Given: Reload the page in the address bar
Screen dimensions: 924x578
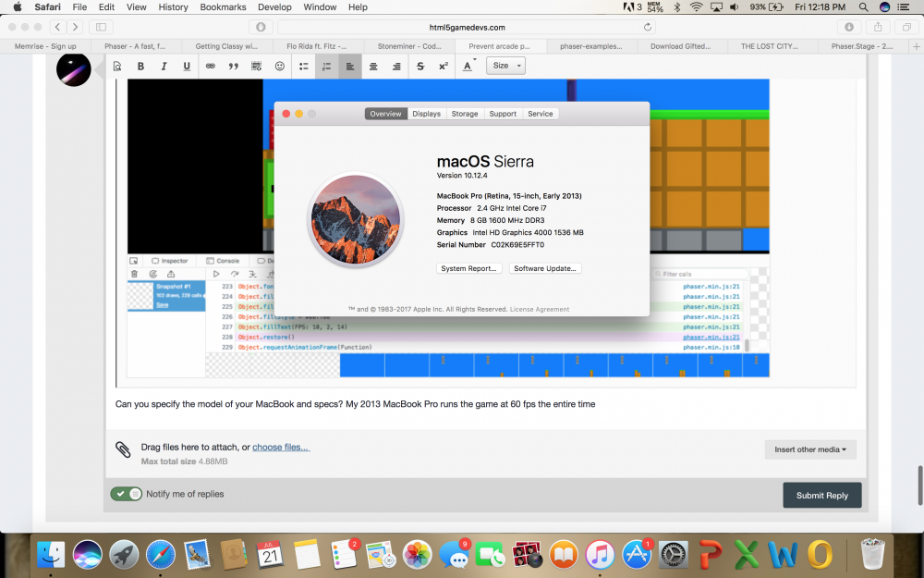Looking at the screenshot, I should click(648, 27).
